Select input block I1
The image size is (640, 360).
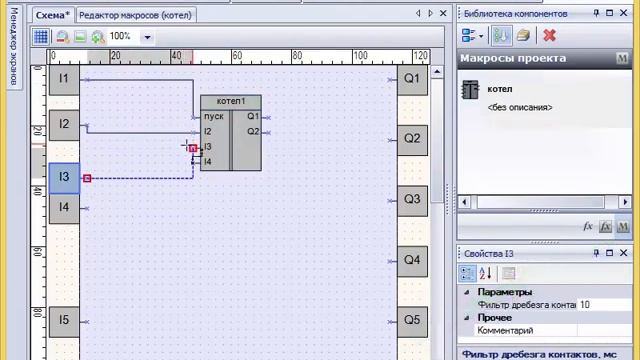tap(64, 80)
